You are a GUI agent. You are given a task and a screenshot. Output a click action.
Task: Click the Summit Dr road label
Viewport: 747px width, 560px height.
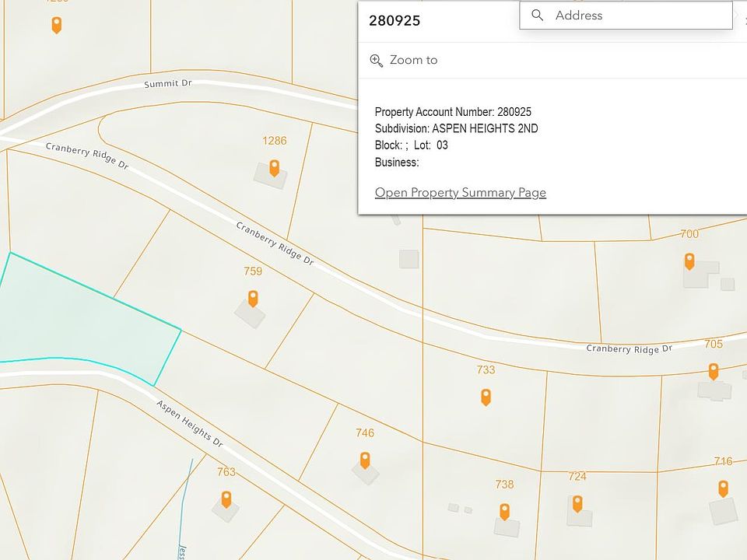pos(168,84)
